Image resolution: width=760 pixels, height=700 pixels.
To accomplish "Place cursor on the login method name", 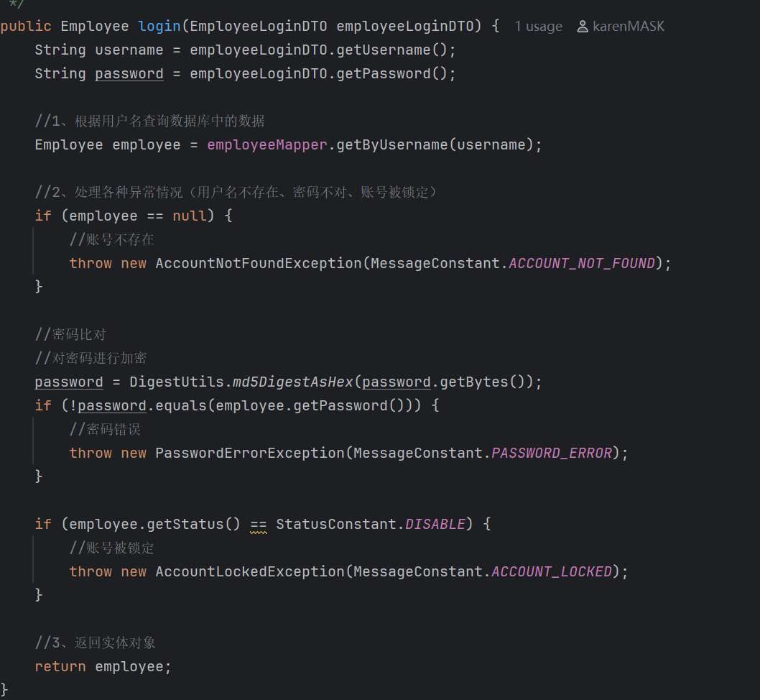I will (159, 26).
